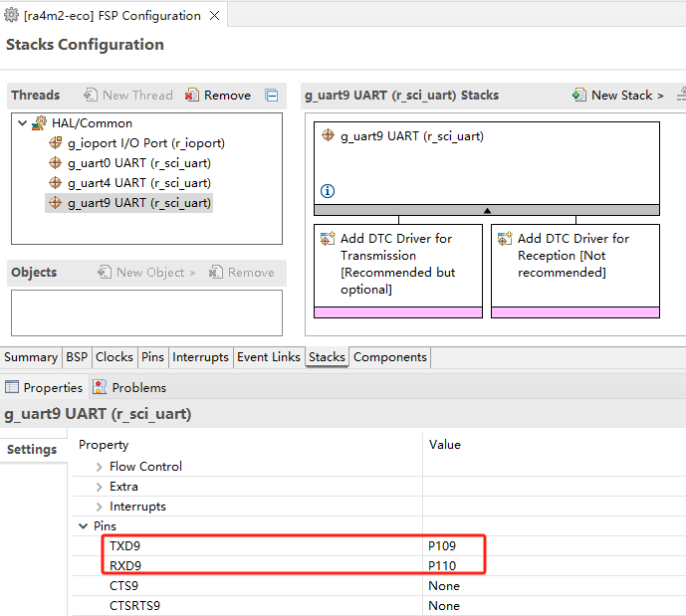Select the RXD9 property row

click(379, 565)
